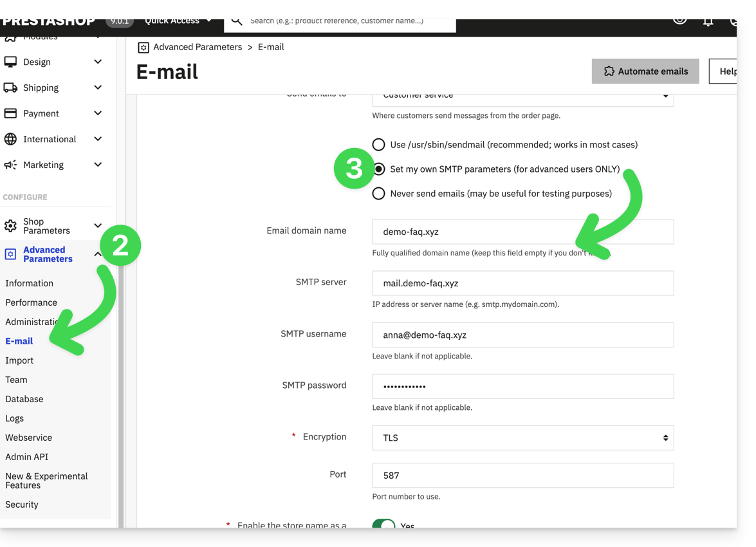This screenshot has width=756, height=547.
Task: Select Set my own SMTP parameters option
Action: [x=379, y=169]
